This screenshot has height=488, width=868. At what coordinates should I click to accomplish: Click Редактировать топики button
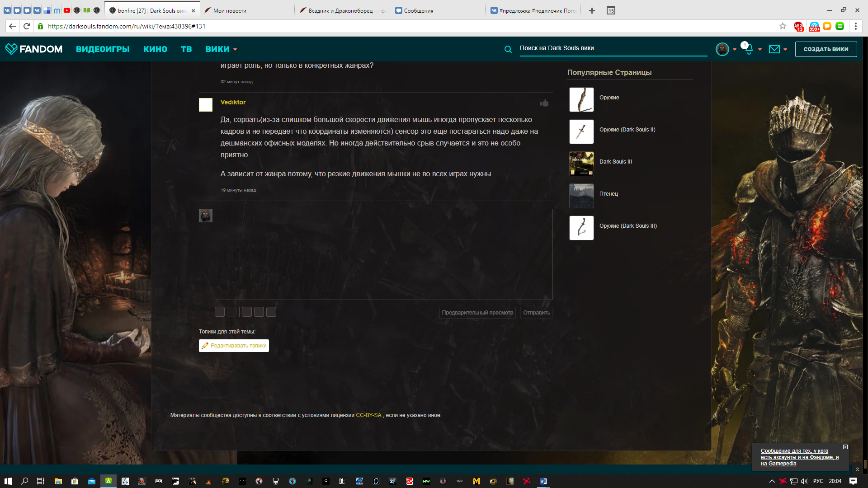[x=234, y=346]
